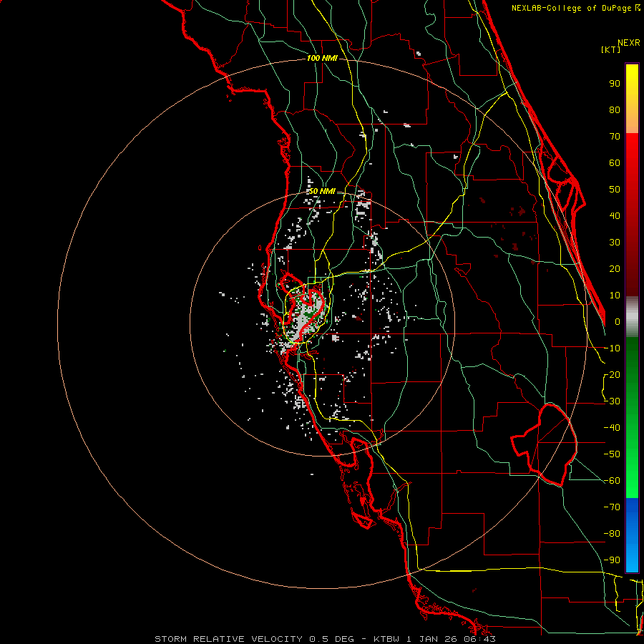Click the positive 60 value on velocity scale
The width and height of the screenshot is (644, 644).
pos(615,162)
